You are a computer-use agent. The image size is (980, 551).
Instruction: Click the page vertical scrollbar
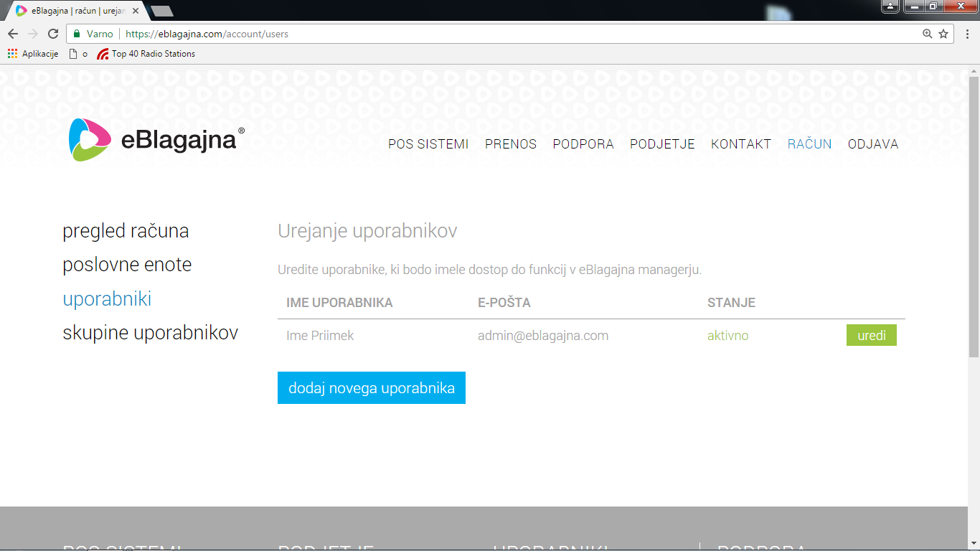point(974,215)
